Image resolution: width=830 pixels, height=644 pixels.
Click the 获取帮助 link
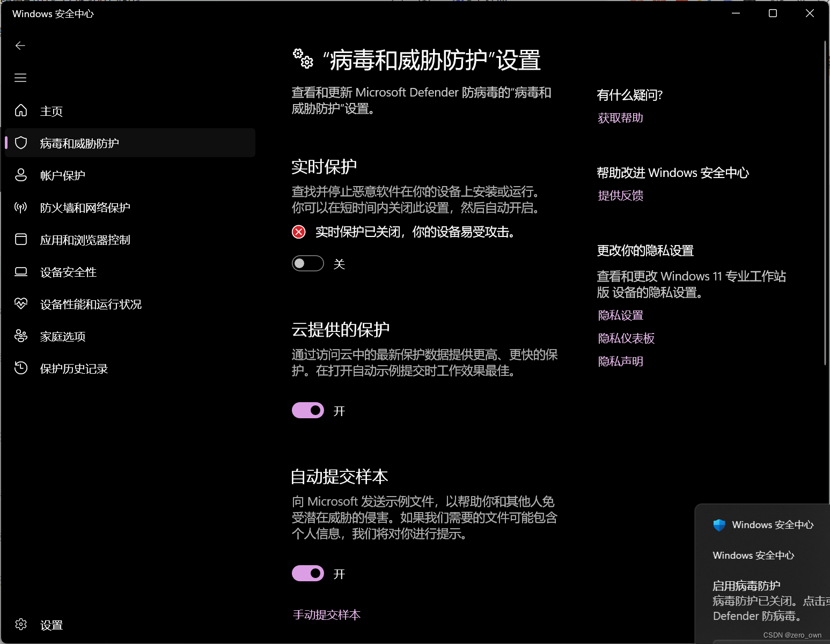point(620,118)
